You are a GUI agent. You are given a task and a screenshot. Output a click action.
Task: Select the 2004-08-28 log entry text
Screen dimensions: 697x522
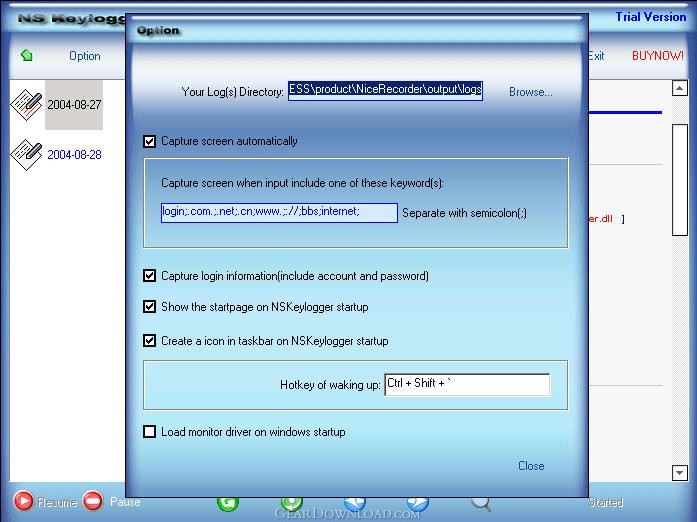(x=74, y=155)
